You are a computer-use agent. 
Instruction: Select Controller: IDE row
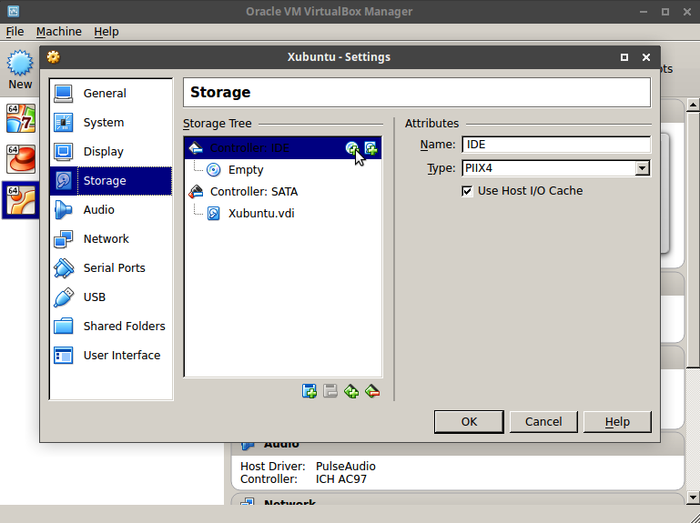coord(283,148)
